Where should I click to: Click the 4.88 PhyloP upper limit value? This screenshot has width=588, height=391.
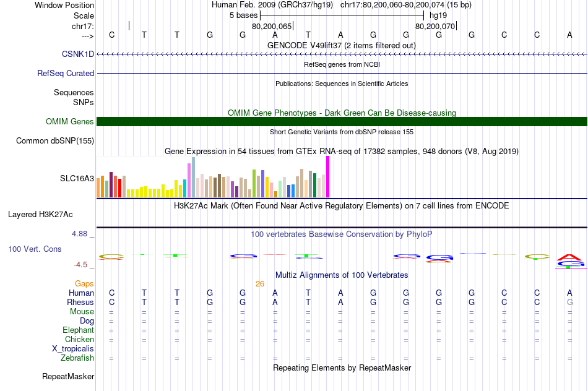click(x=79, y=234)
